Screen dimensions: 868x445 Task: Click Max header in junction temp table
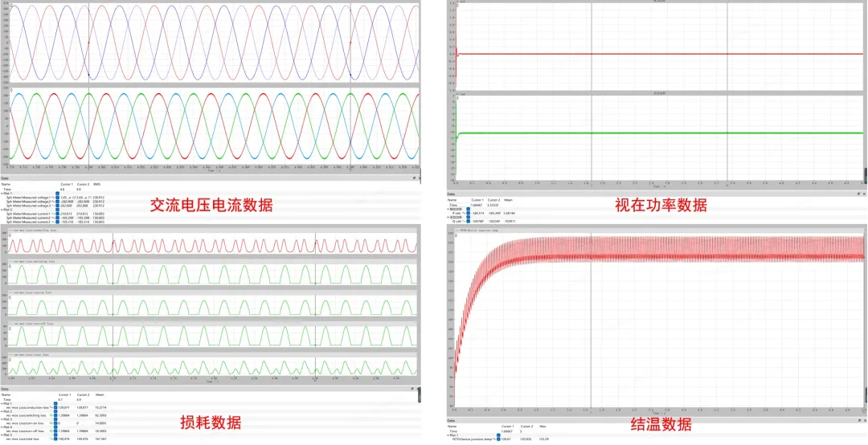point(543,426)
